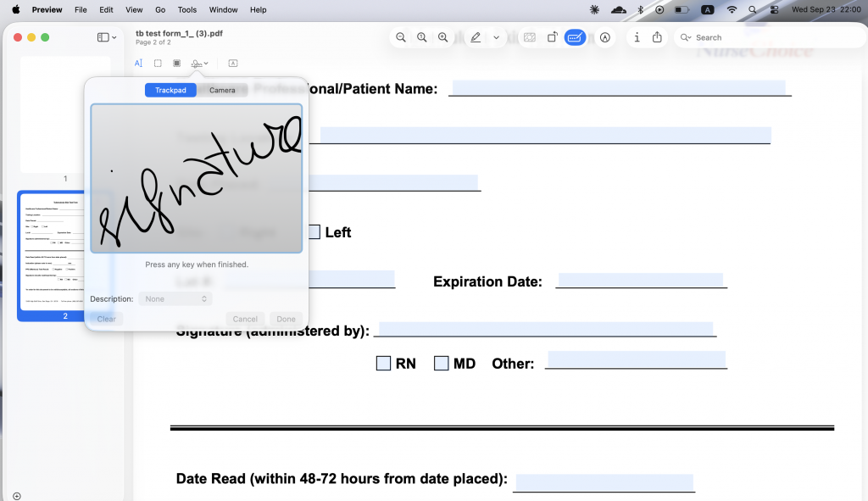Click the Clear signature button
The image size is (868, 501).
pyautogui.click(x=106, y=319)
